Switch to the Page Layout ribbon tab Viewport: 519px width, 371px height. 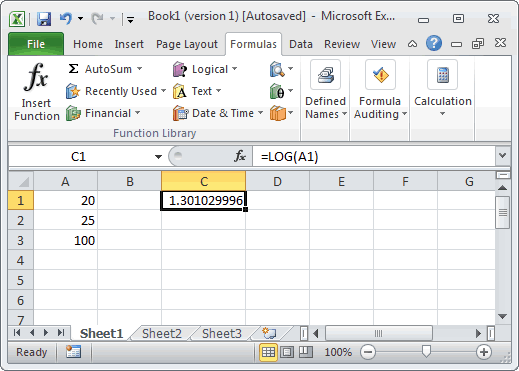[187, 44]
